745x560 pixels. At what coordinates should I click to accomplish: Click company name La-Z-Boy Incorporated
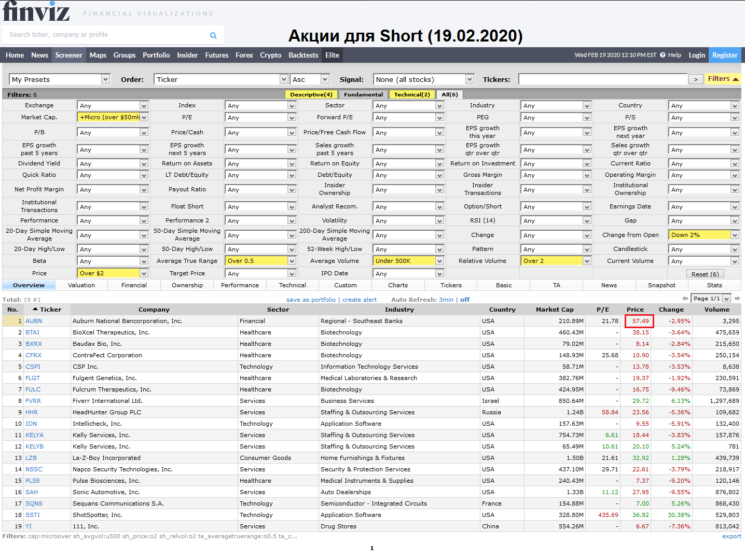[106, 458]
